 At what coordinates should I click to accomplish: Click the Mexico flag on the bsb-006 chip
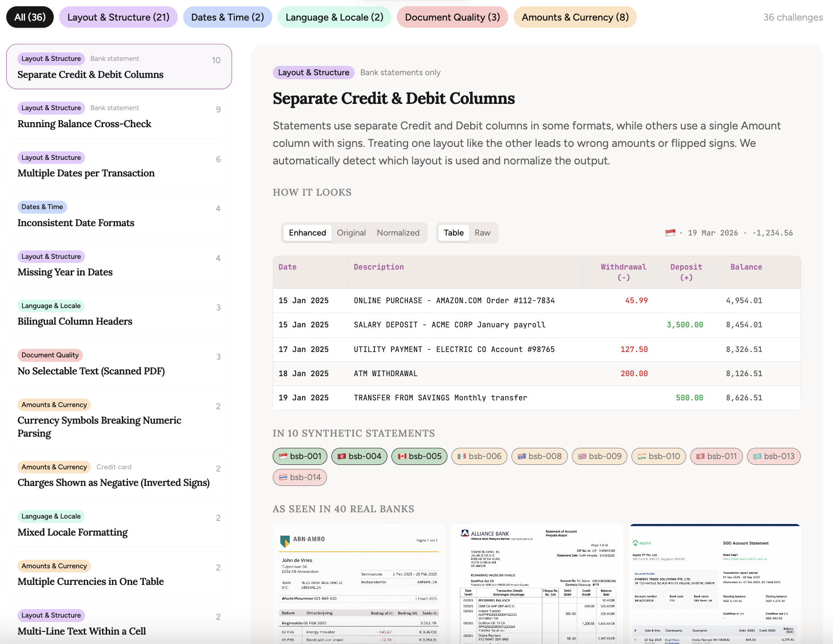[463, 456]
